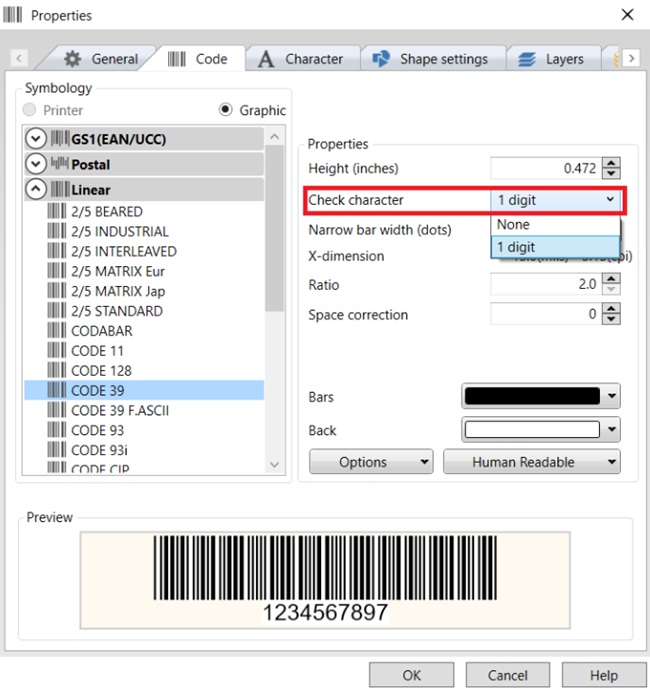Click barcode icon next to CODE 128
This screenshot has width=650, height=692.
(x=57, y=370)
